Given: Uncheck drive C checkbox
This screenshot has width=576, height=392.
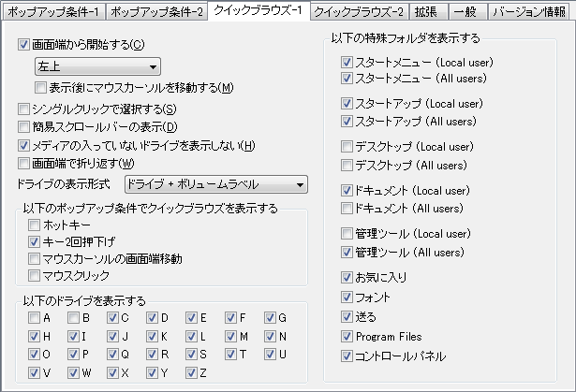Looking at the screenshot, I should pyautogui.click(x=112, y=318).
